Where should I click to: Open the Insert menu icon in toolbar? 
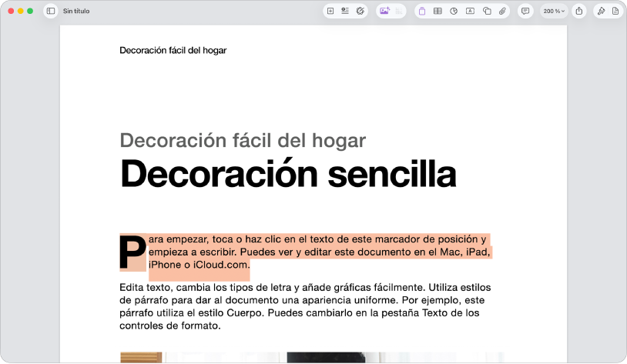tap(344, 12)
